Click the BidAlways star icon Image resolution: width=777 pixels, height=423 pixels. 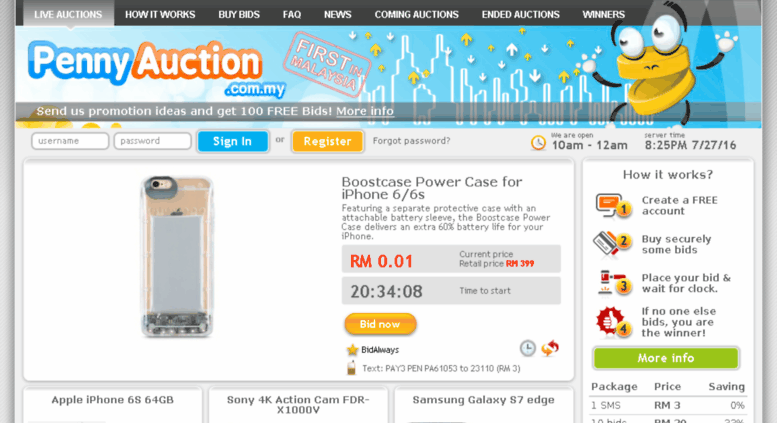352,350
